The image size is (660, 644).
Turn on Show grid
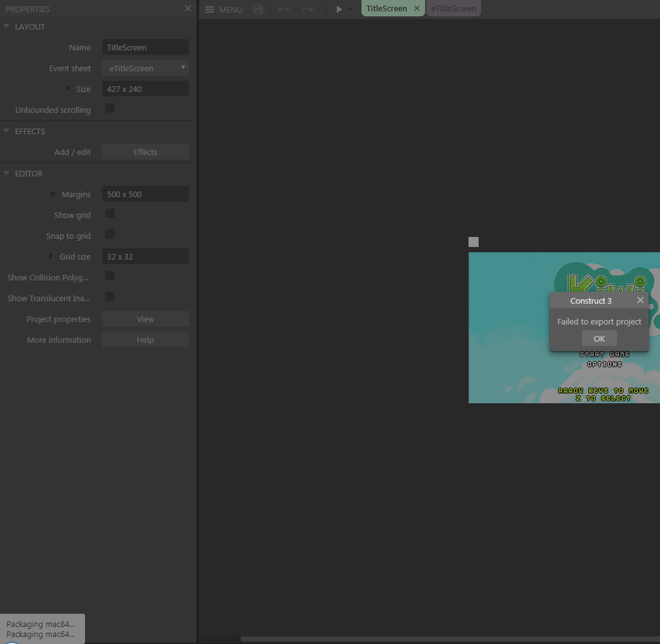pyautogui.click(x=110, y=214)
